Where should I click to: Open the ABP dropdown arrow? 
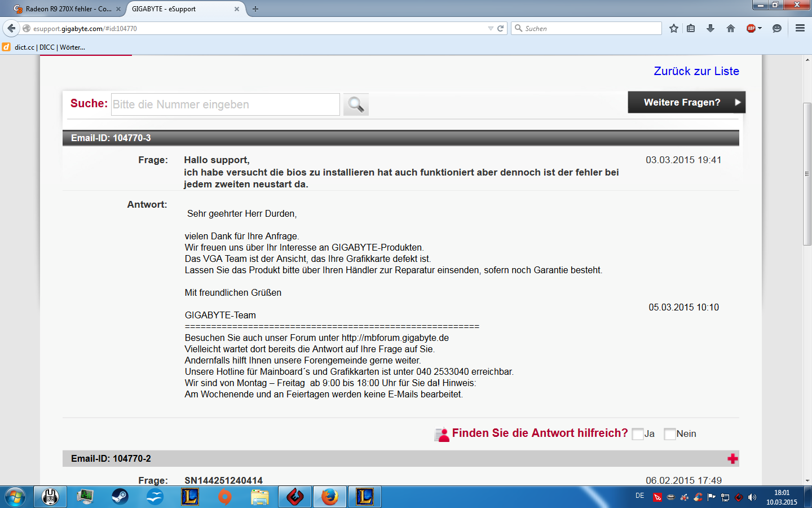click(x=760, y=28)
